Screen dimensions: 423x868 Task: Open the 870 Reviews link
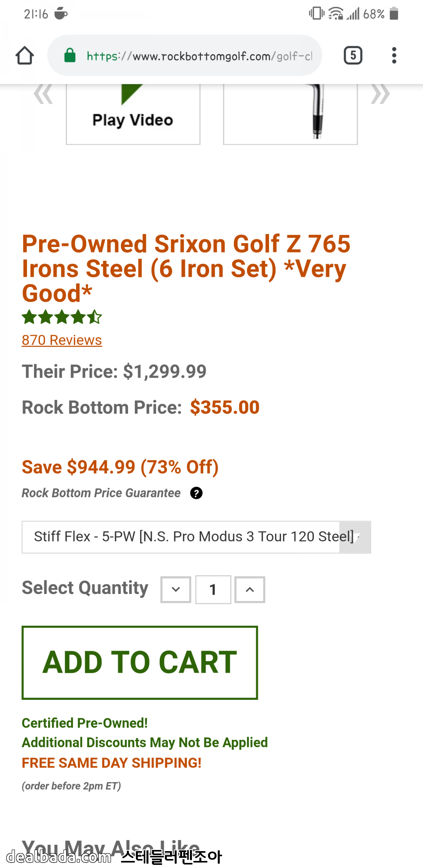(62, 340)
